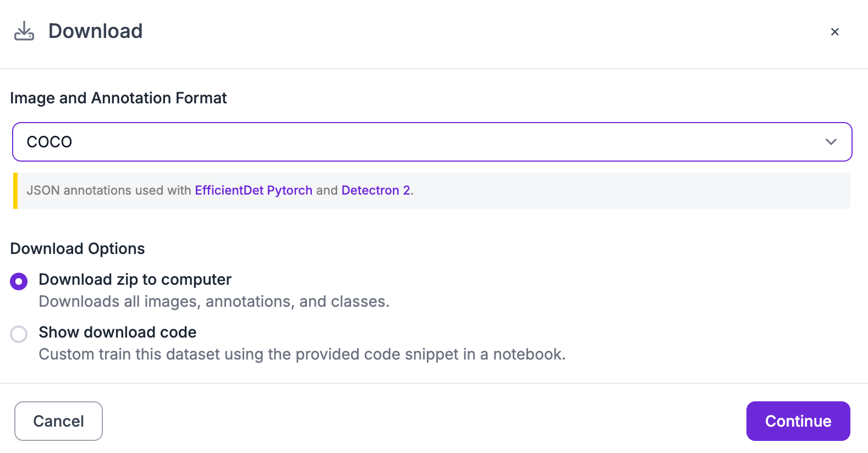Click the 'Download Options' section heading
This screenshot has width=868, height=453.
point(78,248)
